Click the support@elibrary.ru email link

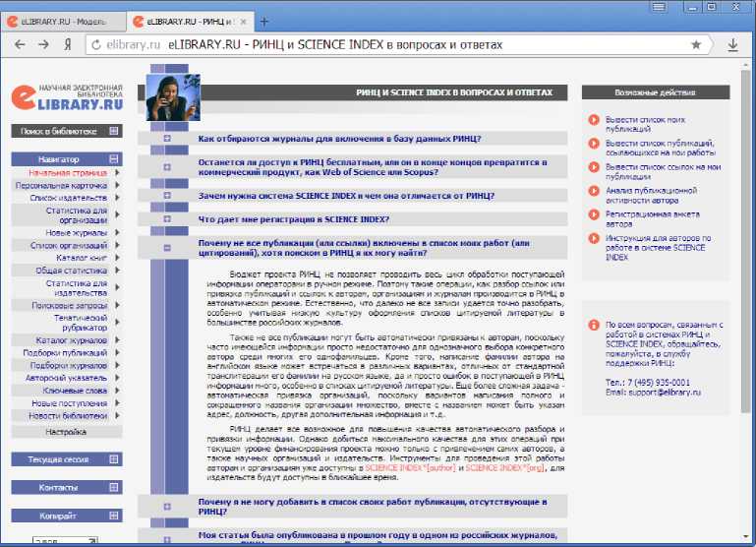pyautogui.click(x=665, y=393)
